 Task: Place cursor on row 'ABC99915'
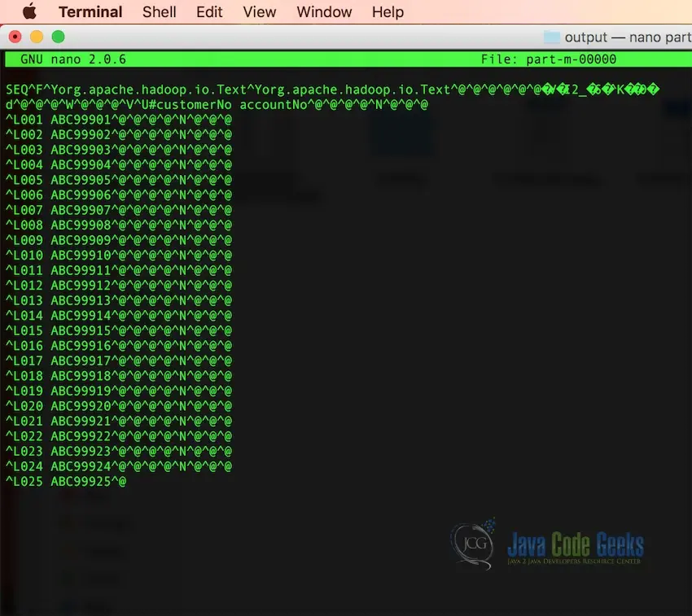(x=118, y=330)
